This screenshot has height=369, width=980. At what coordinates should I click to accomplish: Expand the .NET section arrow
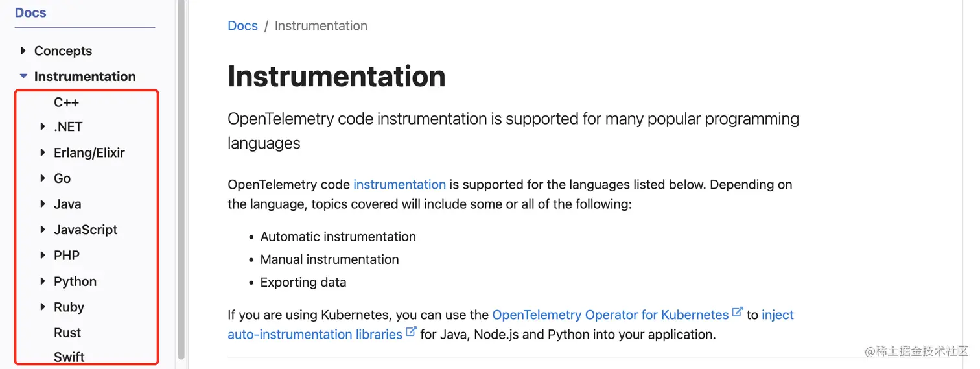point(43,127)
